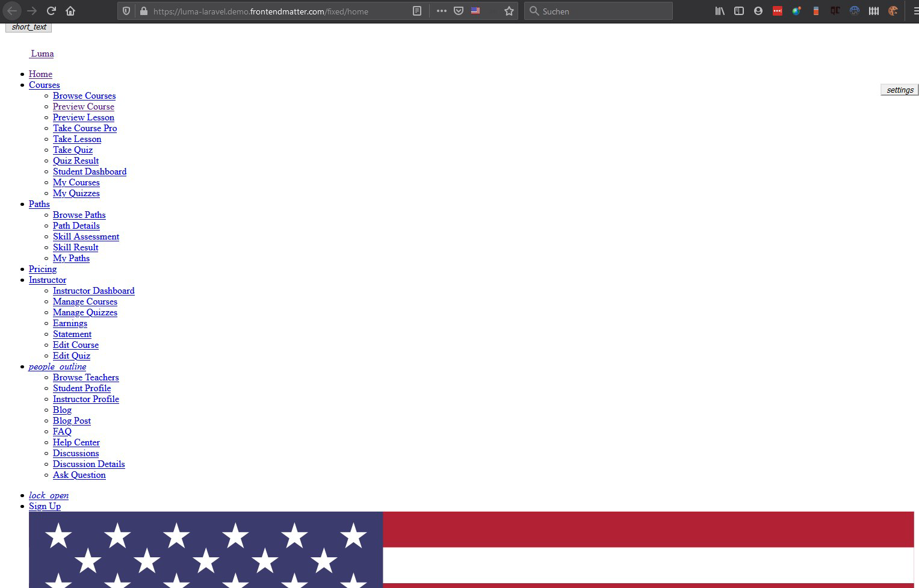Open the Take Quiz link

click(73, 150)
